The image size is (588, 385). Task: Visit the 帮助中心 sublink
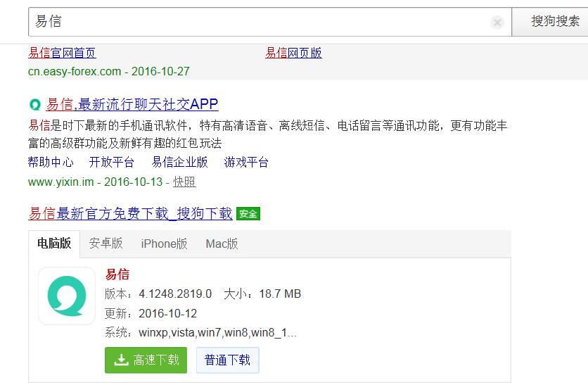(x=51, y=162)
